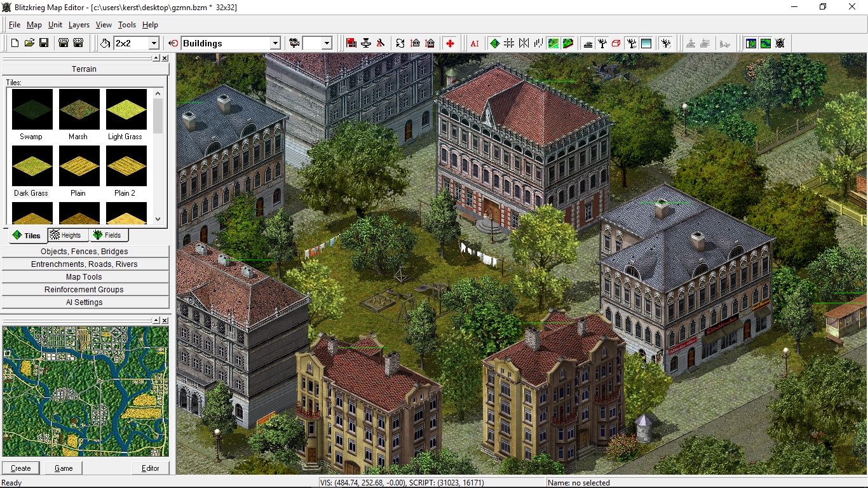Click the cyan gradient square toolbar icon
The height and width of the screenshot is (488, 868).
(x=646, y=43)
